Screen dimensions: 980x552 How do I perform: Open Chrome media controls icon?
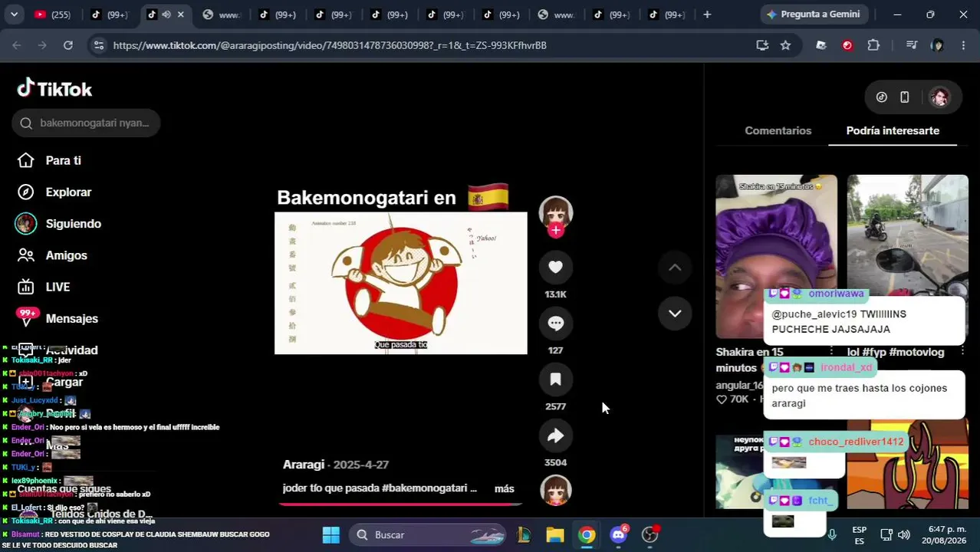911,45
